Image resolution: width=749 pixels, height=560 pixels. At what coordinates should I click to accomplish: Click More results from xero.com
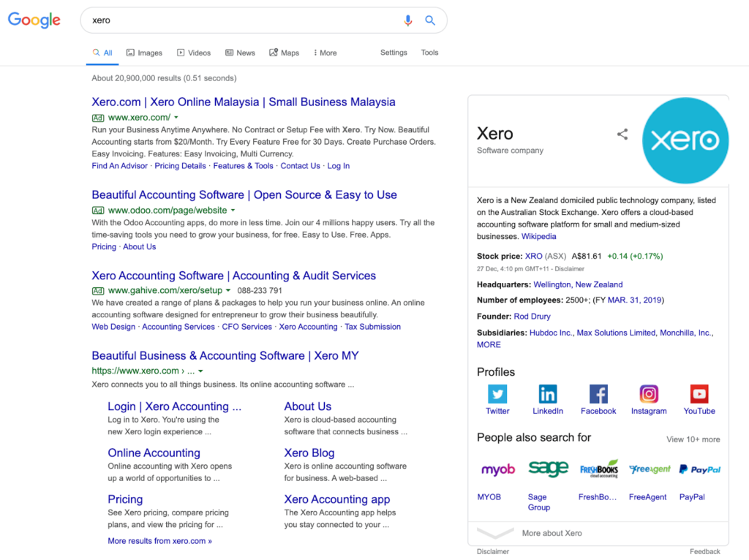(x=159, y=541)
